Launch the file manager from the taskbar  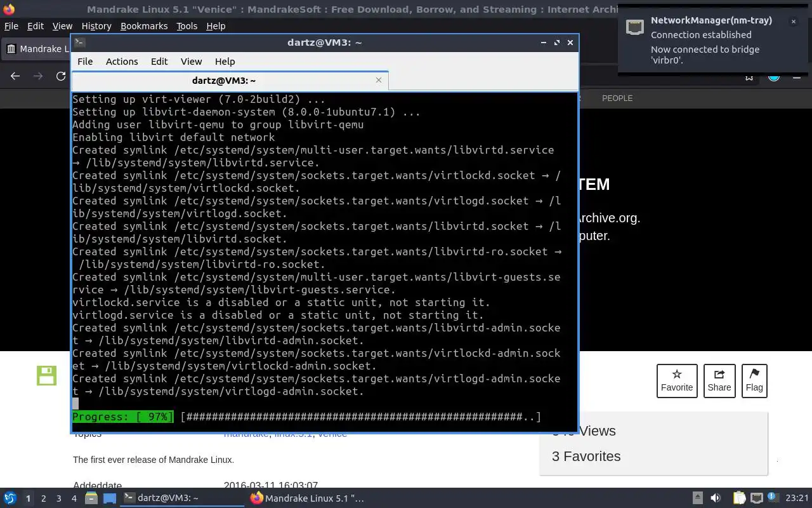click(x=91, y=498)
